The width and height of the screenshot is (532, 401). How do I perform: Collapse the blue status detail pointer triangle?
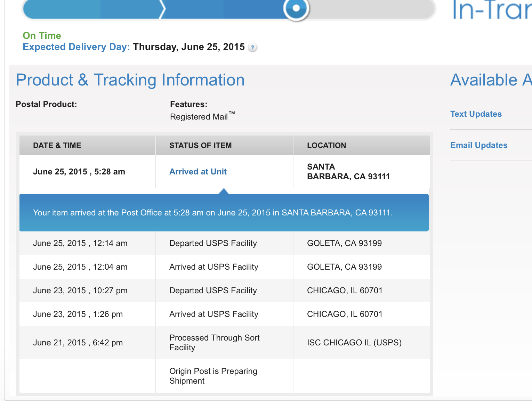[x=224, y=191]
